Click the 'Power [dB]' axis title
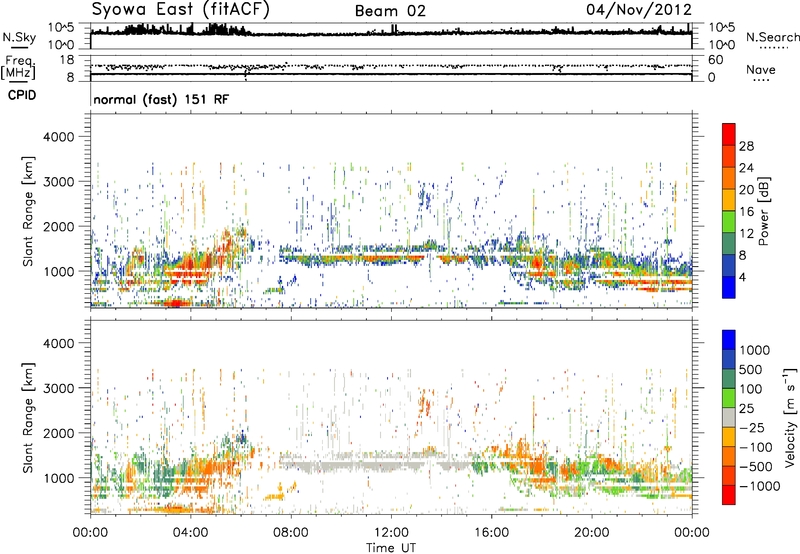This screenshot has height=554, width=800. 764,211
